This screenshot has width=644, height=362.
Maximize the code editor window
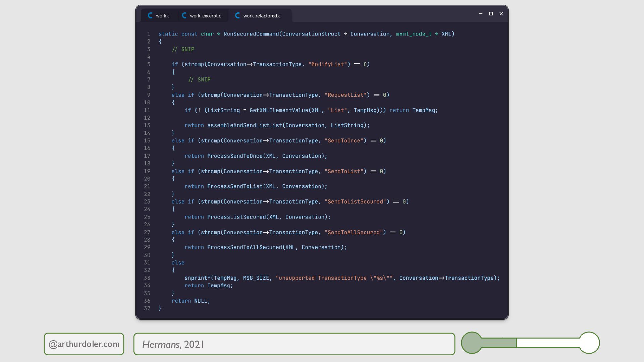(491, 14)
